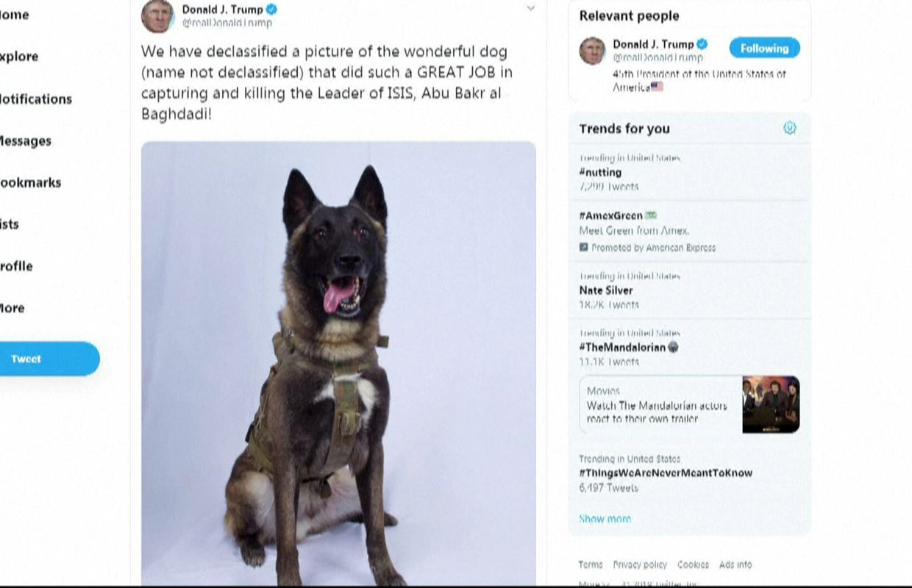This screenshot has height=588, width=912.
Task: Click the Promoted by American Express icon
Action: [x=584, y=248]
